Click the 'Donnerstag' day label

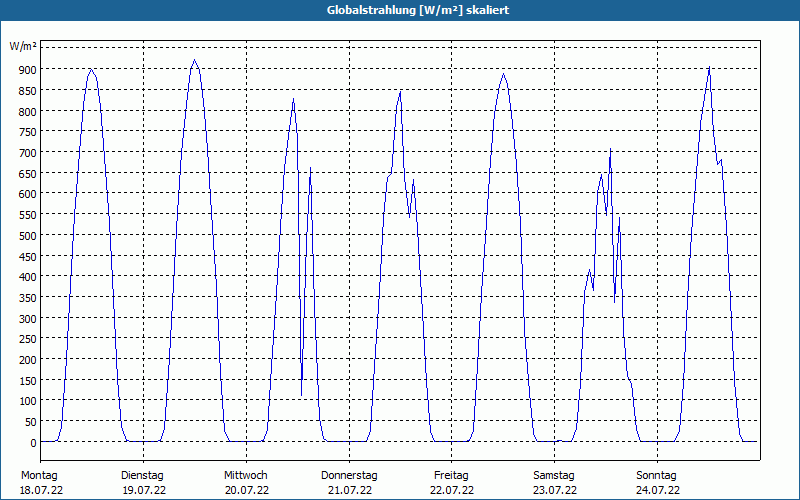pos(349,476)
